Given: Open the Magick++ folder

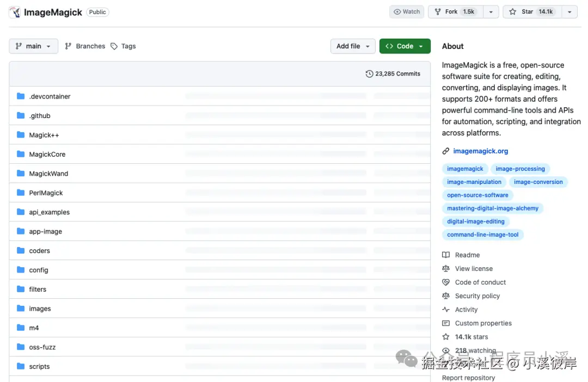Looking at the screenshot, I should 44,135.
